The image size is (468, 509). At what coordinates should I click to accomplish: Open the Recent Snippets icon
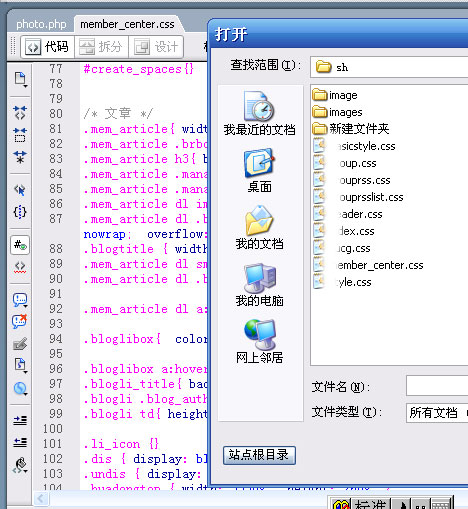click(20, 365)
